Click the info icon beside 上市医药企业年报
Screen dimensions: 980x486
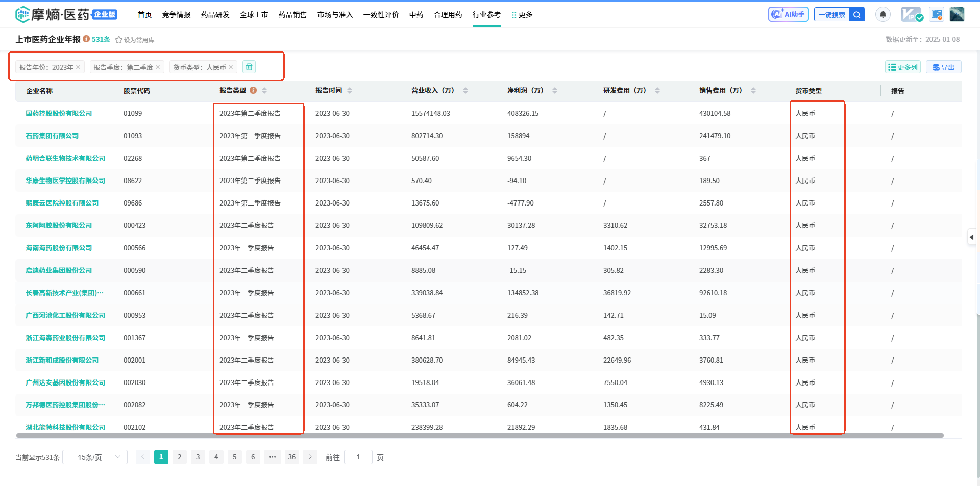pyautogui.click(x=86, y=39)
